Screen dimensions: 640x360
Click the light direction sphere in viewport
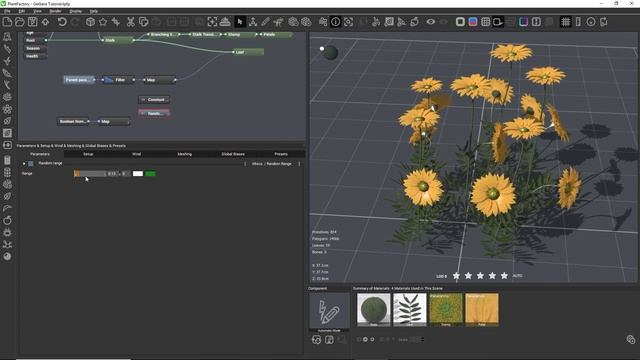point(329,52)
